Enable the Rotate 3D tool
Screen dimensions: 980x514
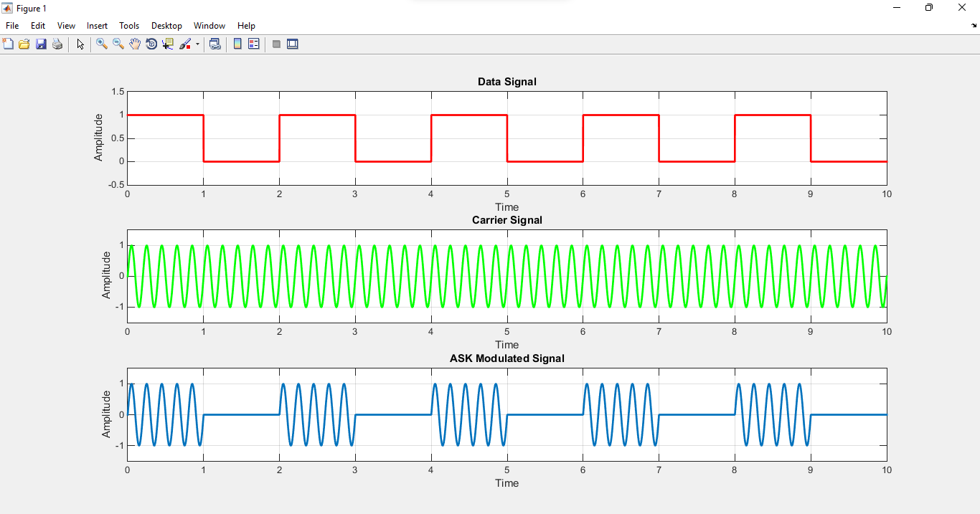coord(151,44)
